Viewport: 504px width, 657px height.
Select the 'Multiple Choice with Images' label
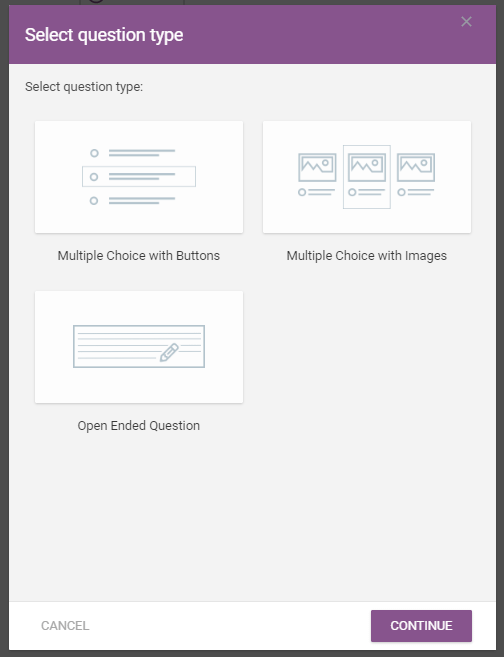click(x=367, y=256)
